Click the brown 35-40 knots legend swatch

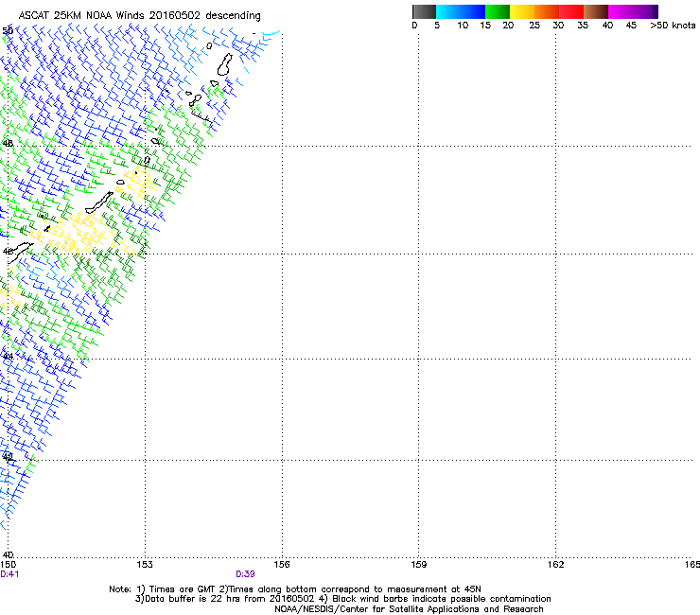pos(596,11)
